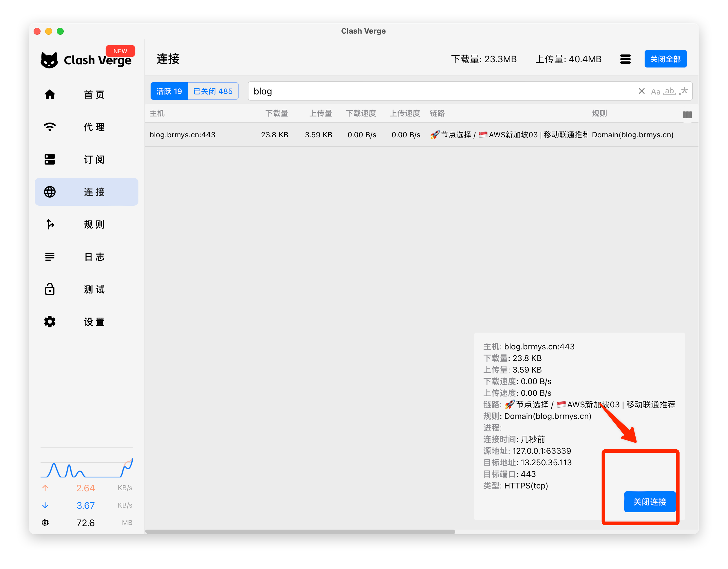This screenshot has width=728, height=569.
Task: Click the Clash Verge cat logo
Action: tap(49, 60)
